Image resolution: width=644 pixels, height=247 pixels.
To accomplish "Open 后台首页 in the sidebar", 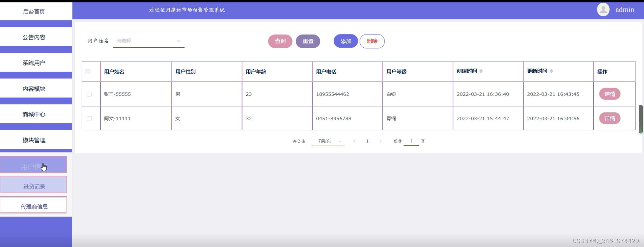I will click(34, 11).
